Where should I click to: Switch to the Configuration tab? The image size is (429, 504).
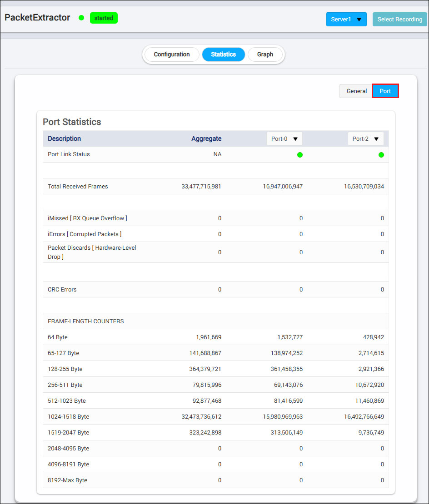click(172, 54)
